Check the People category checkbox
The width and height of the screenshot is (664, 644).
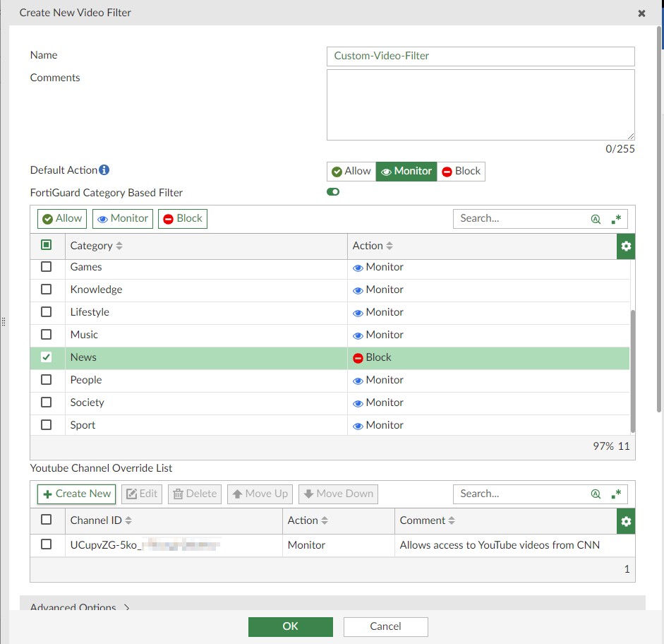pos(46,380)
